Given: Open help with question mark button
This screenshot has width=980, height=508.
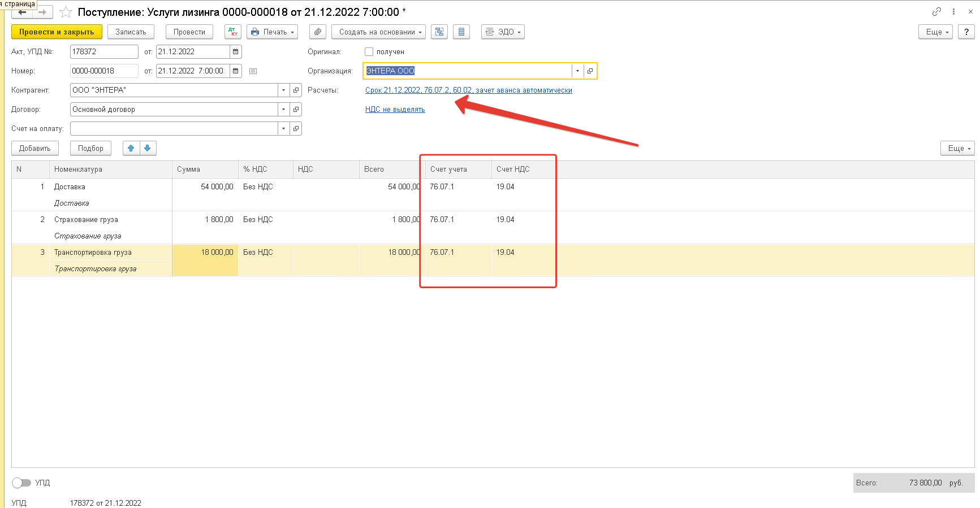Looking at the screenshot, I should click(966, 32).
